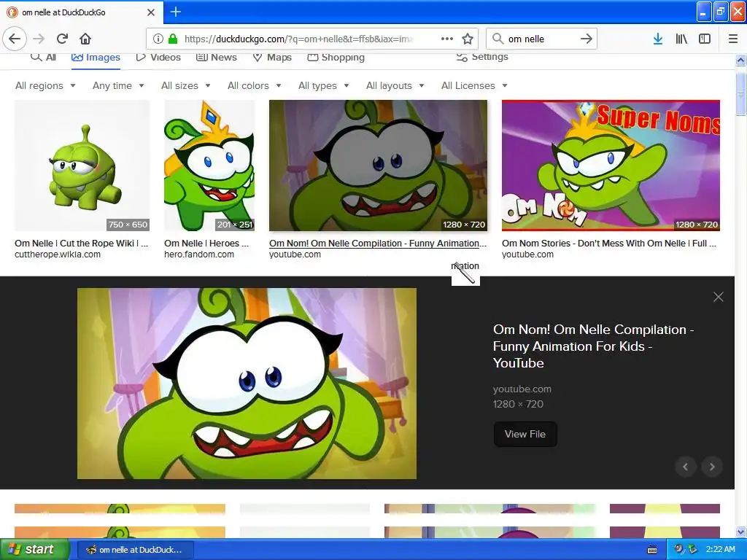The height and width of the screenshot is (560, 747).
Task: Switch to the News tab
Action: coord(217,57)
